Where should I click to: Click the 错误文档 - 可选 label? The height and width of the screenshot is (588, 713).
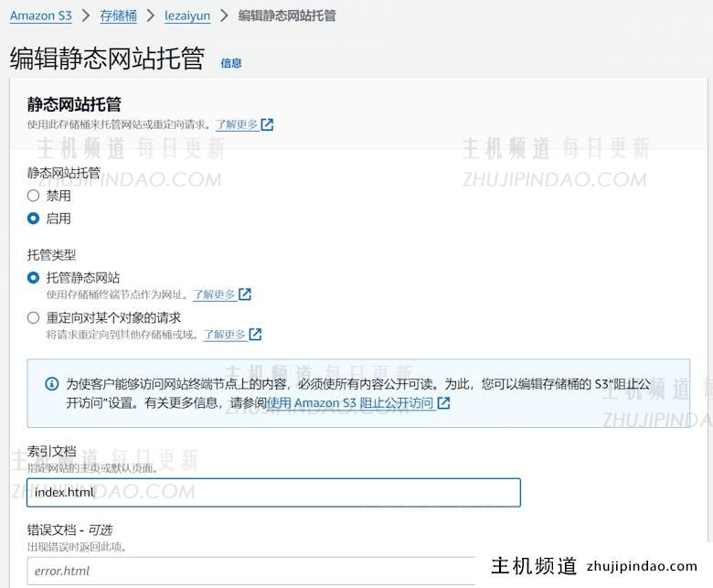point(69,530)
